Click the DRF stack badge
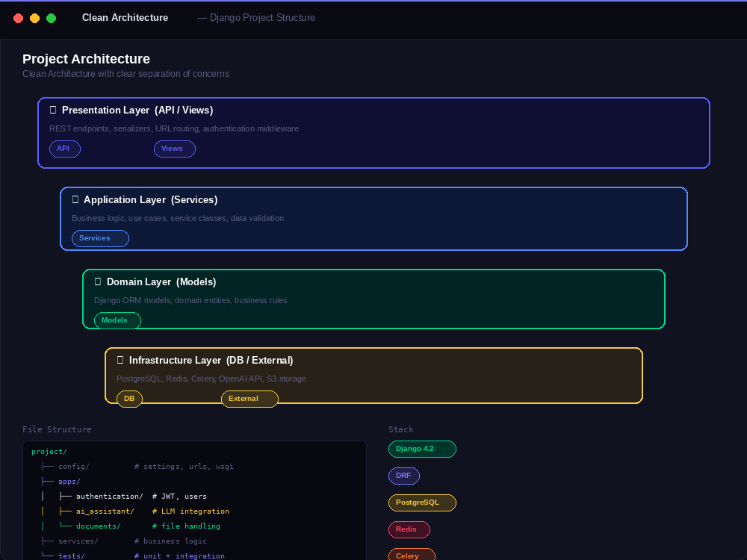Image resolution: width=747 pixels, height=560 pixels. coord(404,476)
